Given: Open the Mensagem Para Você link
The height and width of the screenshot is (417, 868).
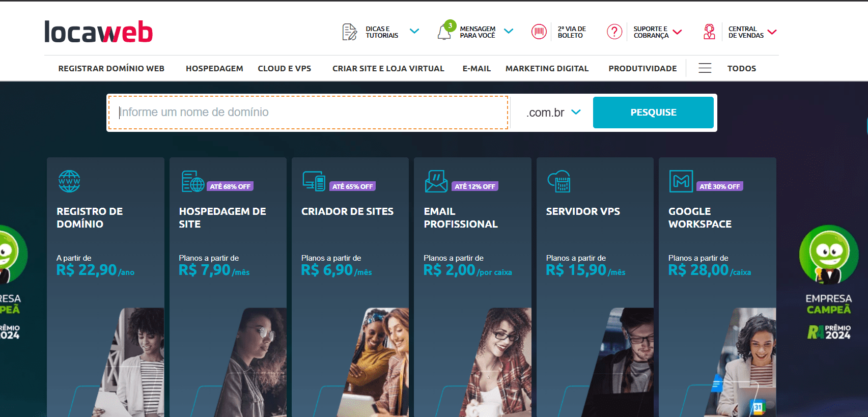Looking at the screenshot, I should (x=478, y=32).
